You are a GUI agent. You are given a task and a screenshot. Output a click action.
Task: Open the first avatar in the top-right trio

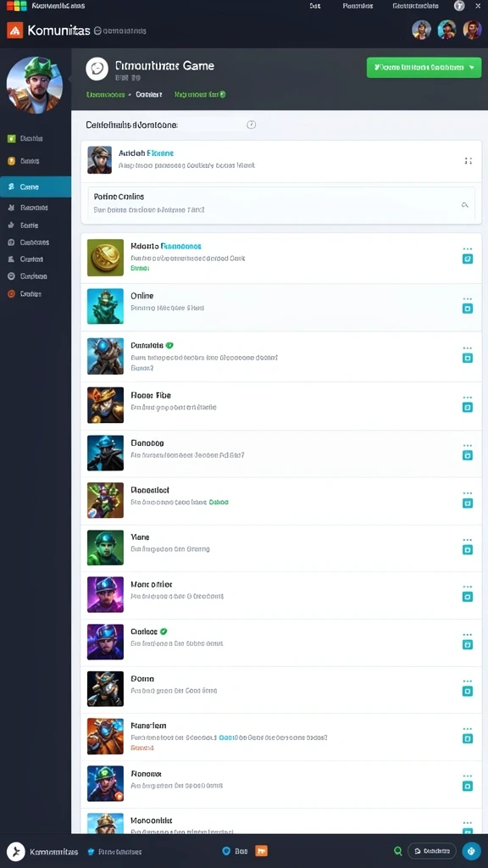click(422, 30)
